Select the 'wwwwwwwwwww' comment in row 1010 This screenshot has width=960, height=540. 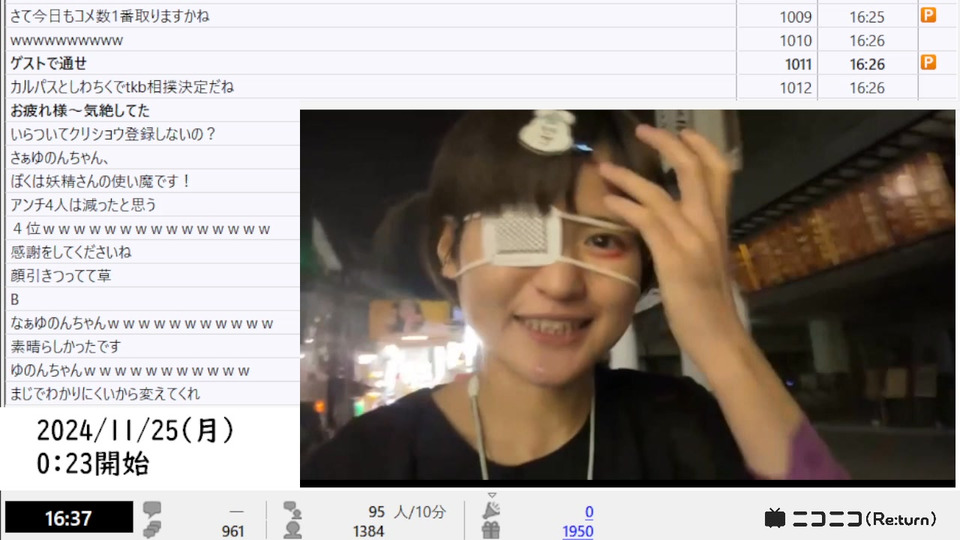click(67, 40)
